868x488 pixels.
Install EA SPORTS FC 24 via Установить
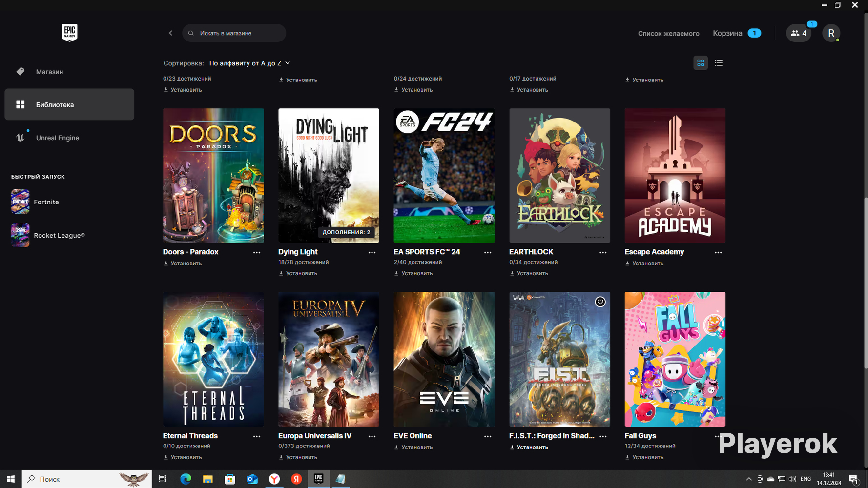click(x=413, y=273)
